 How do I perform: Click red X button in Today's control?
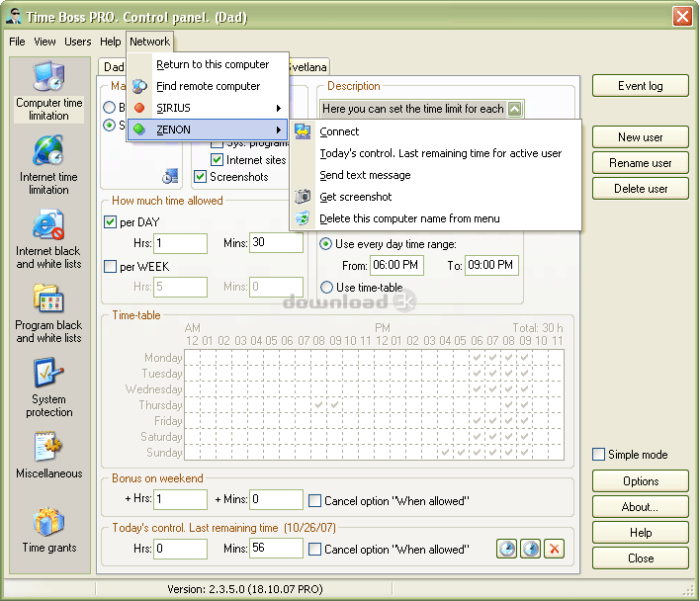point(555,549)
